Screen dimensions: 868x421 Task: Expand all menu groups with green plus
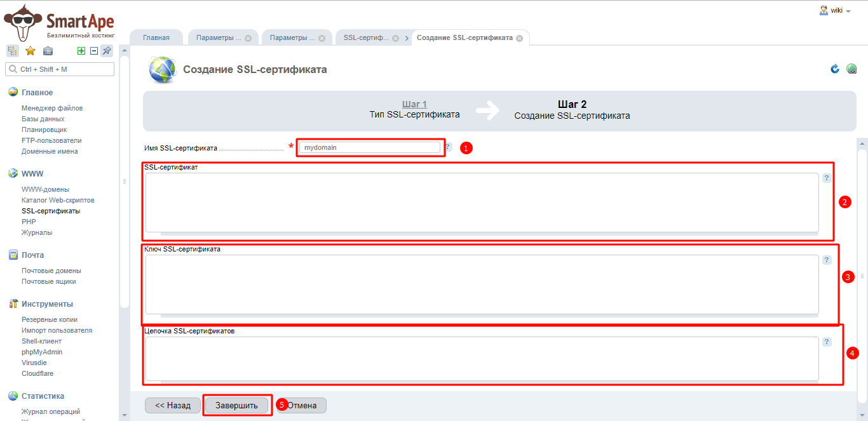pos(81,51)
